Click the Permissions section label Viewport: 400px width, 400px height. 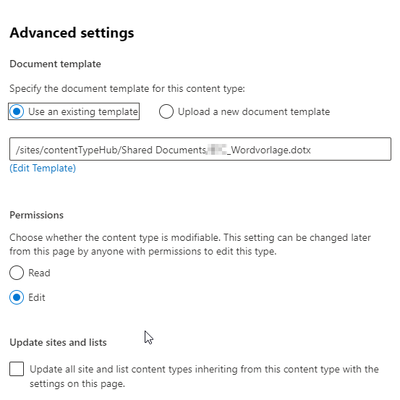pos(36,215)
